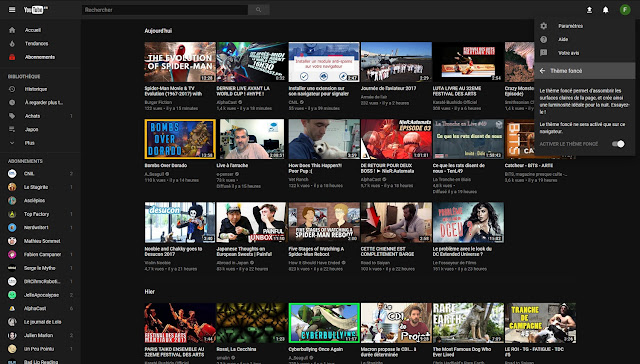This screenshot has width=640, height=364.
Task: Open the hamburger guide menu
Action: coord(12,9)
